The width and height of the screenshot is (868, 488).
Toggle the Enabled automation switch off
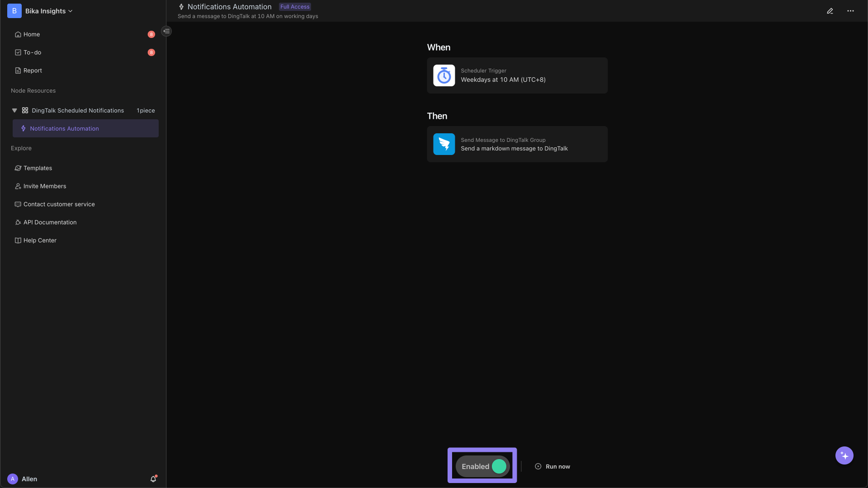(500, 466)
